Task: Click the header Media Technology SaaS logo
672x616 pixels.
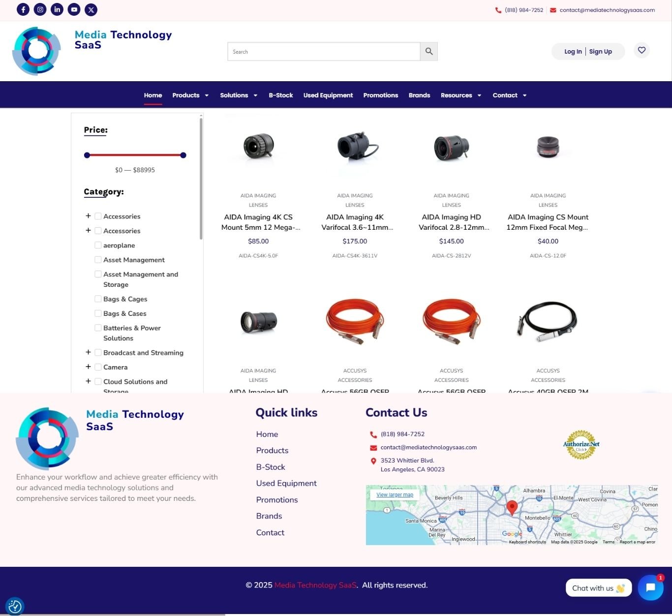Action: pyautogui.click(x=36, y=51)
